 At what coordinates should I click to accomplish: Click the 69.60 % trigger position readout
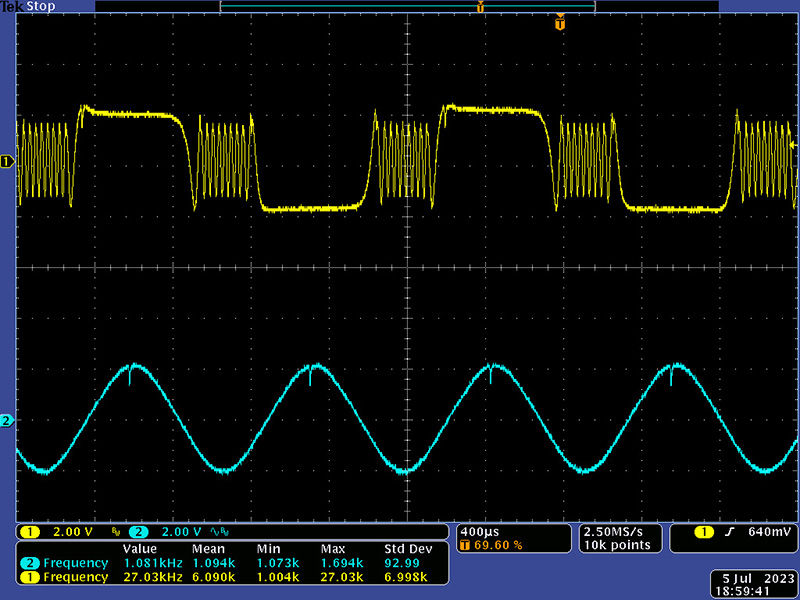pos(498,545)
